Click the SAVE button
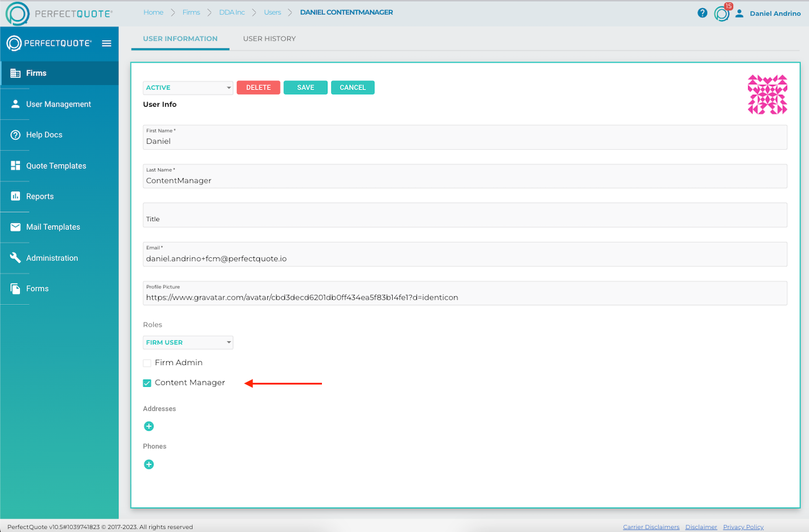The height and width of the screenshot is (532, 809). [305, 87]
